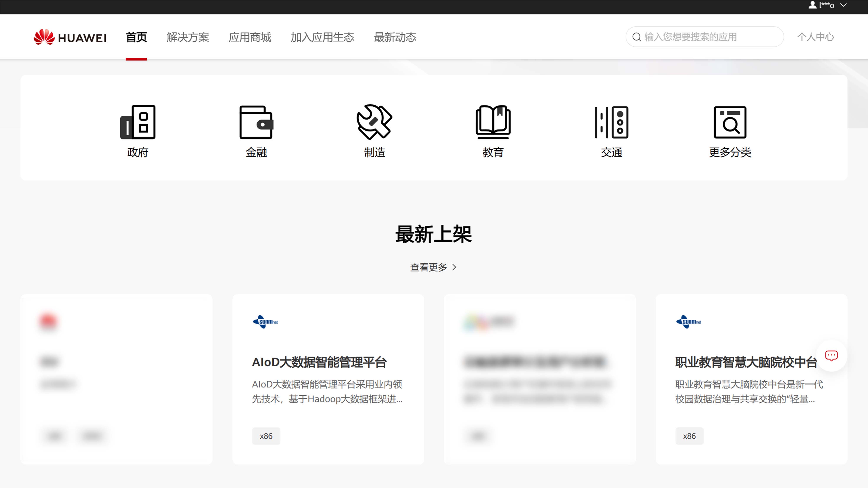Click the red chat support bubble
The image size is (868, 488).
[x=831, y=356]
